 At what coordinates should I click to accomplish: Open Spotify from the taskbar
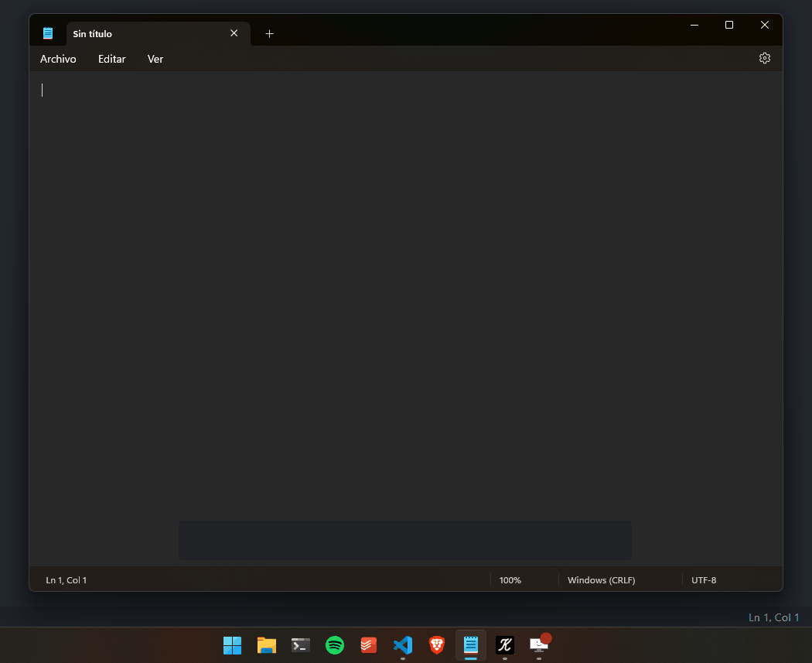[335, 645]
